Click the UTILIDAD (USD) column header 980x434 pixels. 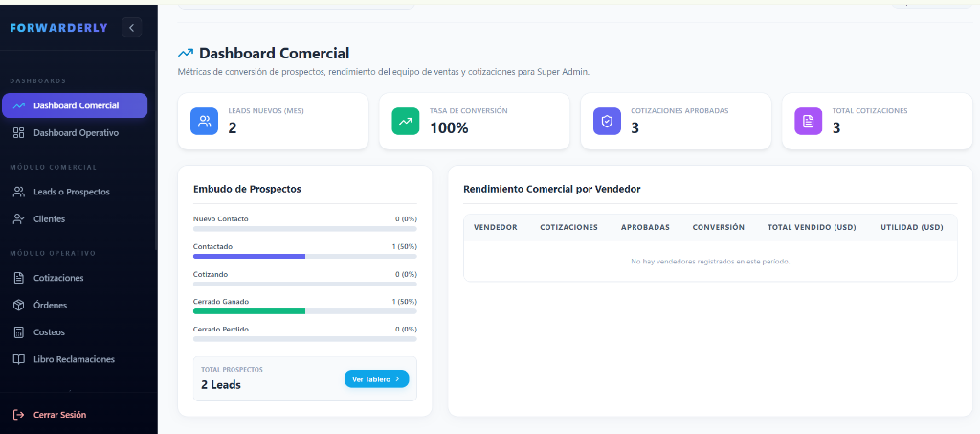tap(912, 227)
